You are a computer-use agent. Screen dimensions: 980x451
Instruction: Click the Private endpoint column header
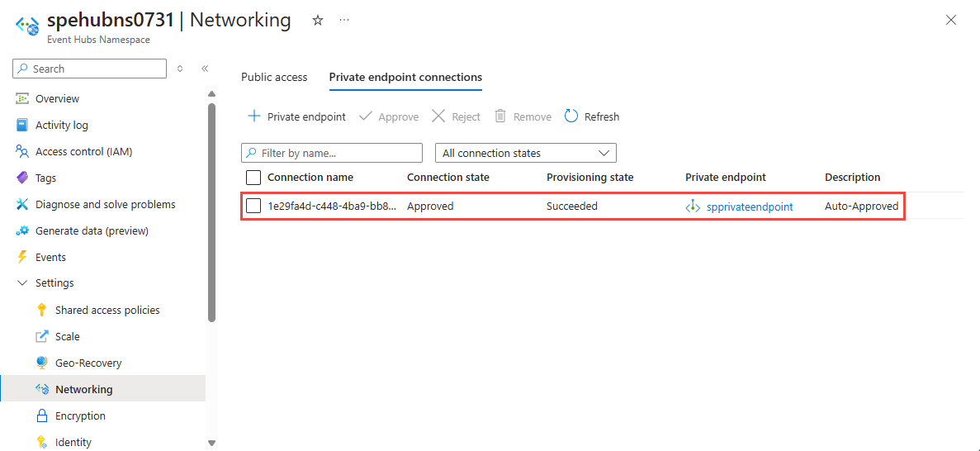[726, 178]
